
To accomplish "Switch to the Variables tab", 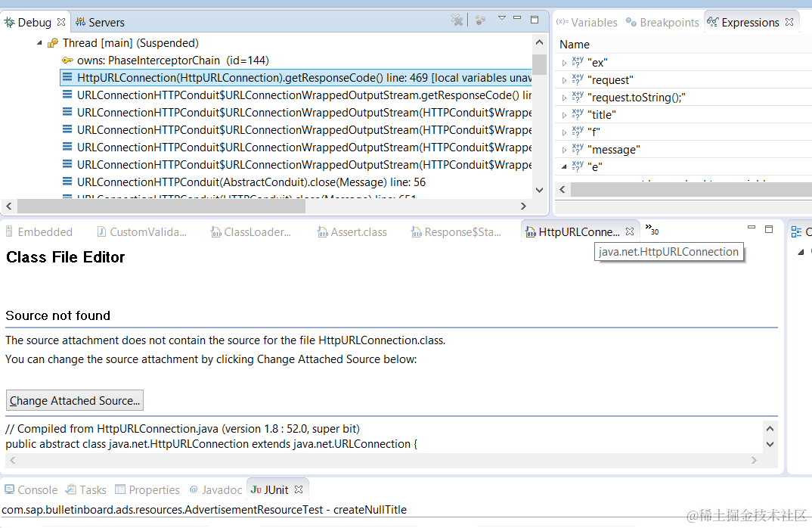I will 587,22.
